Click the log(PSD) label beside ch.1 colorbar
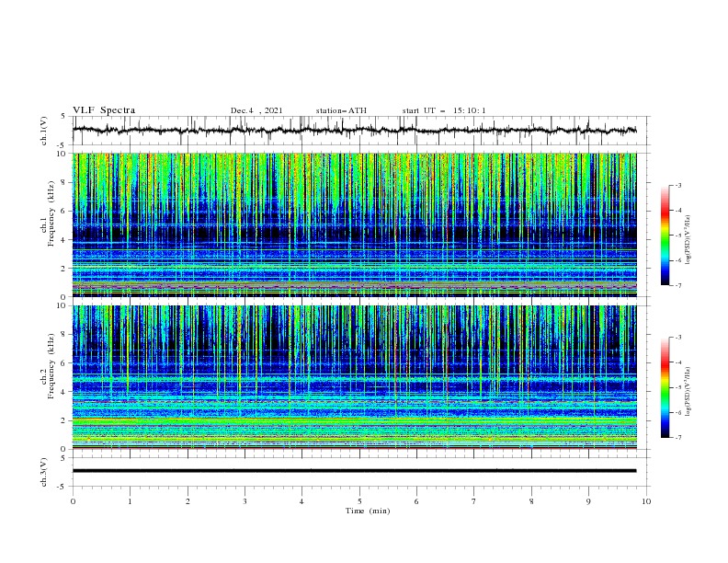Image resolution: width=728 pixels, height=563 pixels. point(688,240)
